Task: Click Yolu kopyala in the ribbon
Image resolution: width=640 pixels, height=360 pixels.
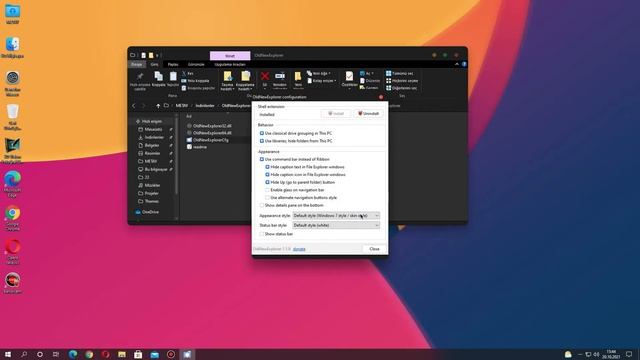Action: click(x=196, y=81)
